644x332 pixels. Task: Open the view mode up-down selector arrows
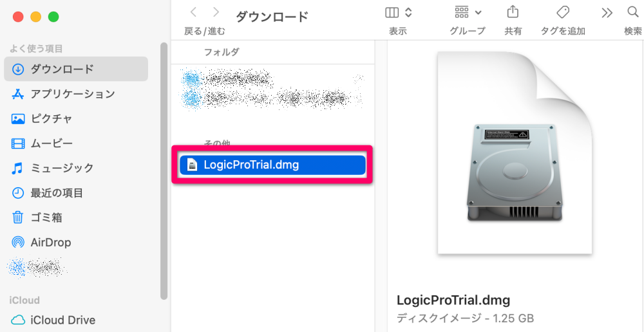point(408,13)
